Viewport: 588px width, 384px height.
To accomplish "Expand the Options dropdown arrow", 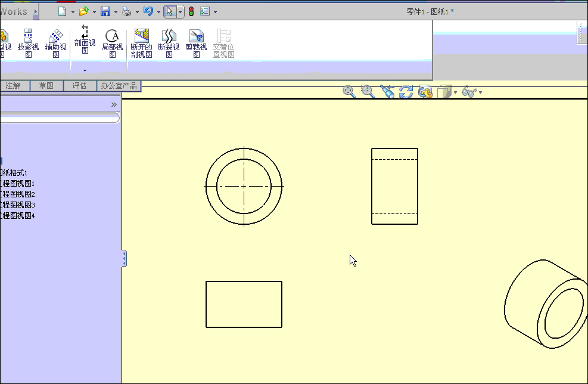I will click(215, 12).
